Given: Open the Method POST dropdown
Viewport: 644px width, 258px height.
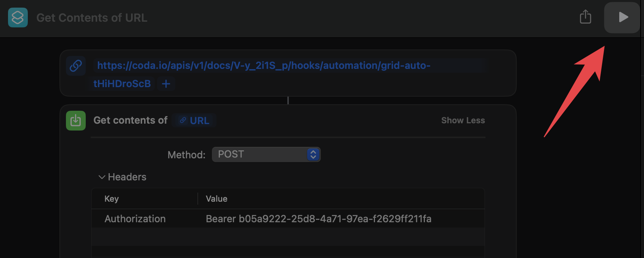Looking at the screenshot, I should (x=266, y=154).
